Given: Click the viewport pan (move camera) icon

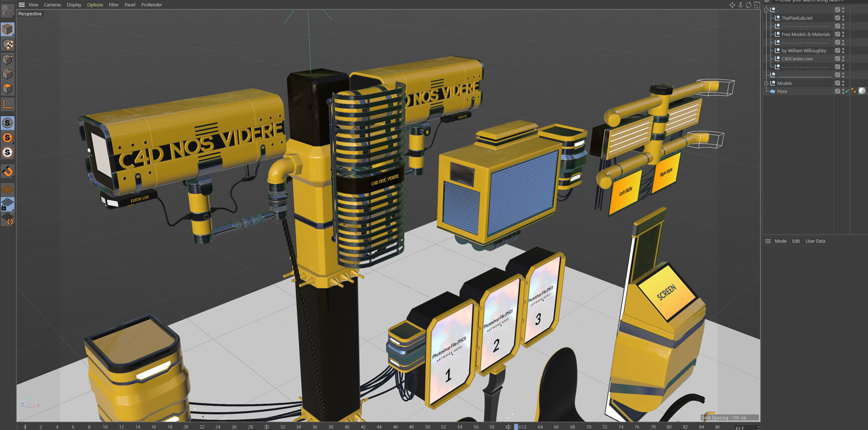Looking at the screenshot, I should tap(732, 4).
